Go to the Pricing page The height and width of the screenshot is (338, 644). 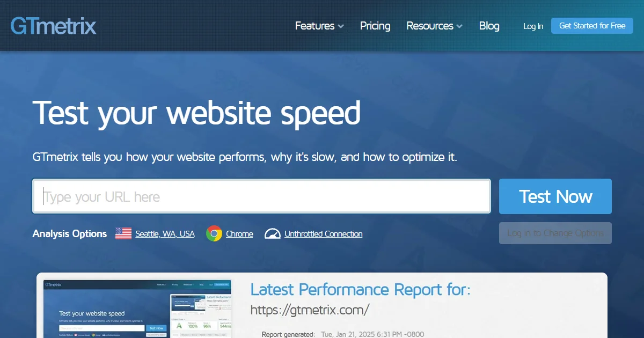[x=375, y=26]
